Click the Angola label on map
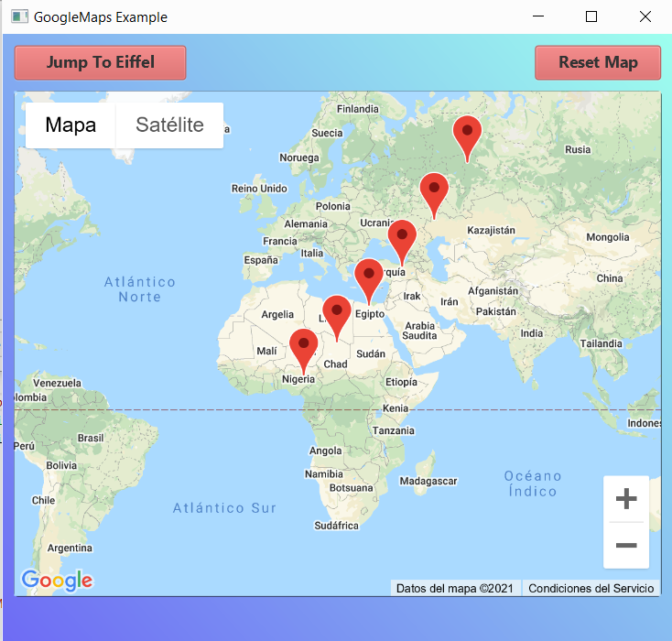The image size is (672, 641). click(326, 451)
